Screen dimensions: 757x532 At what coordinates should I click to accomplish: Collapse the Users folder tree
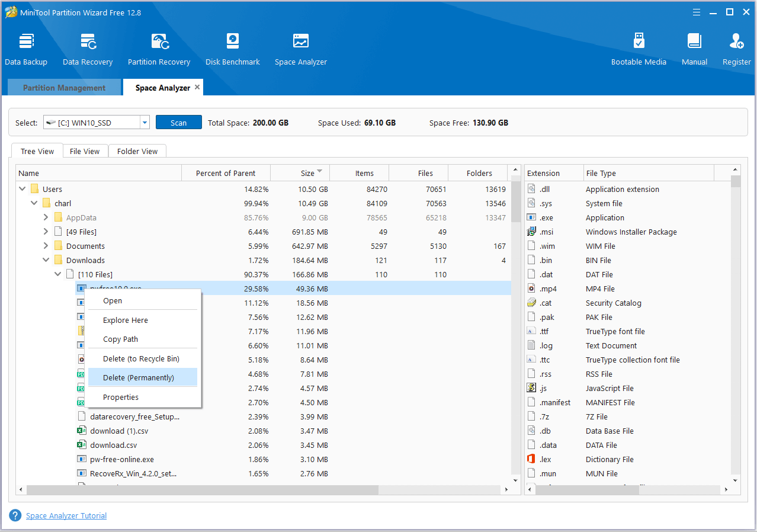(23, 189)
